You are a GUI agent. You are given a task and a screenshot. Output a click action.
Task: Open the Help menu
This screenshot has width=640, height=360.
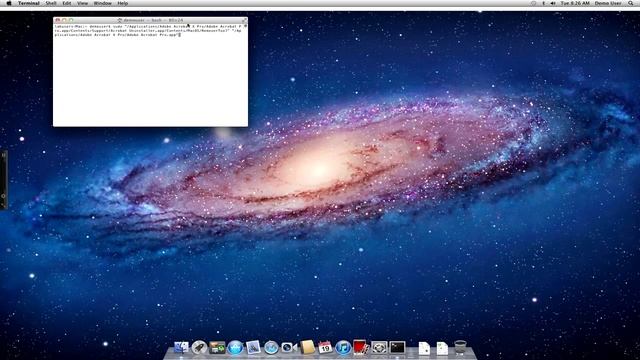coord(122,3)
